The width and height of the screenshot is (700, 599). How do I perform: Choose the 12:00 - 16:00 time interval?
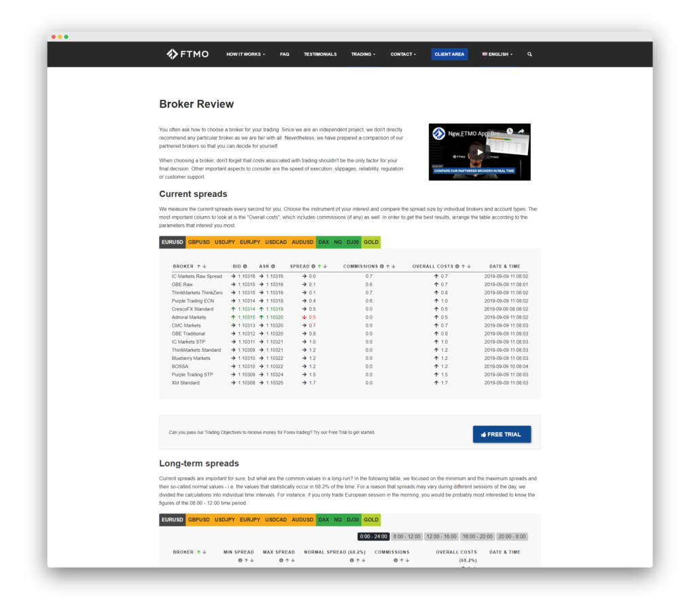[442, 537]
